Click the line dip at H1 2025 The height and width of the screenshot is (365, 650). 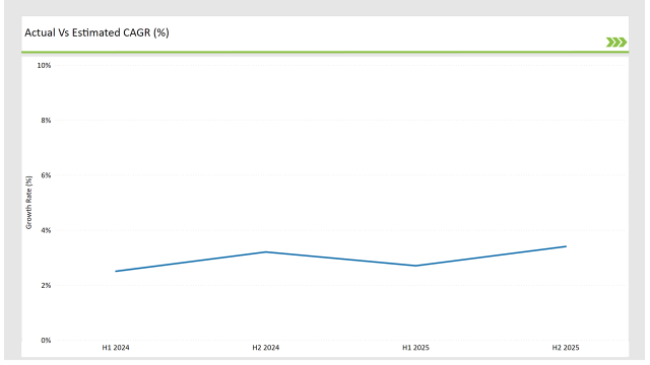416,266
